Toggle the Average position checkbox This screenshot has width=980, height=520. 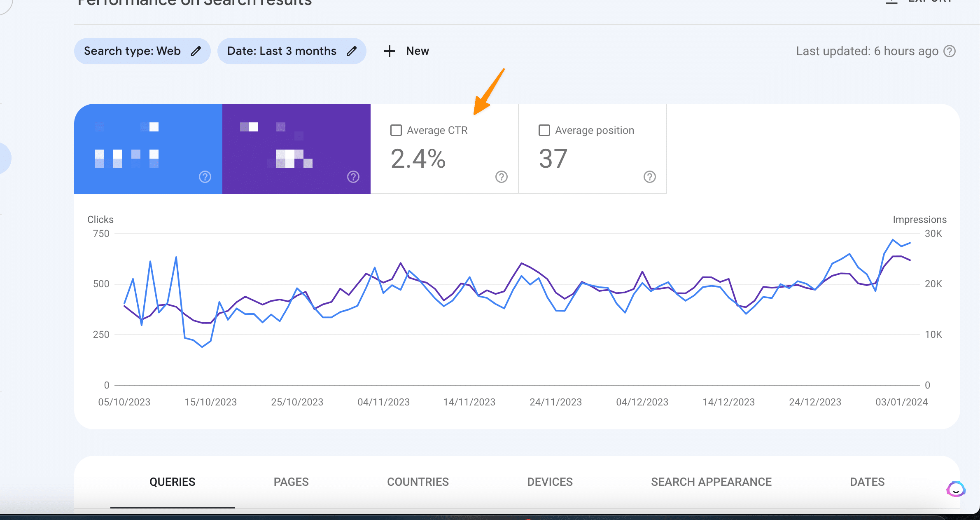544,130
